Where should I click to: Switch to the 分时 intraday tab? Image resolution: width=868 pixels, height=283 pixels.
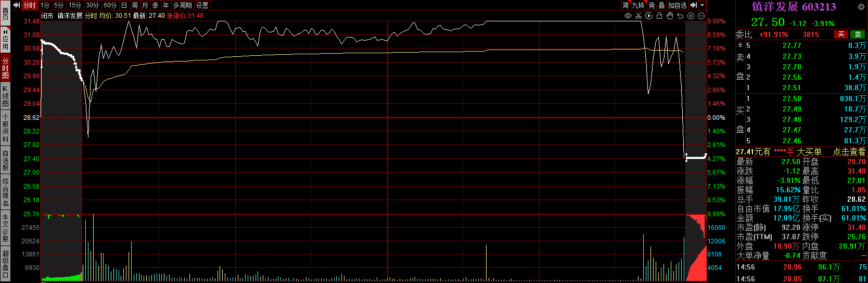click(x=29, y=5)
